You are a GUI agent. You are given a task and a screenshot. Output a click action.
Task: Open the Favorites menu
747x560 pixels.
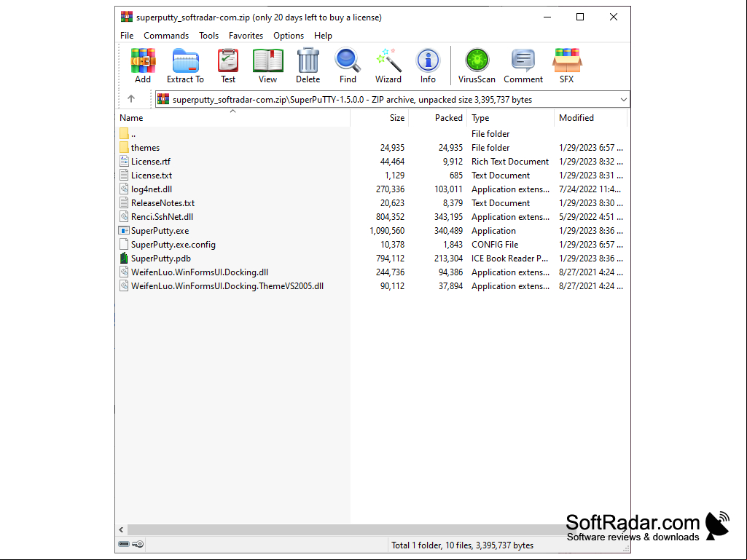pyautogui.click(x=246, y=36)
